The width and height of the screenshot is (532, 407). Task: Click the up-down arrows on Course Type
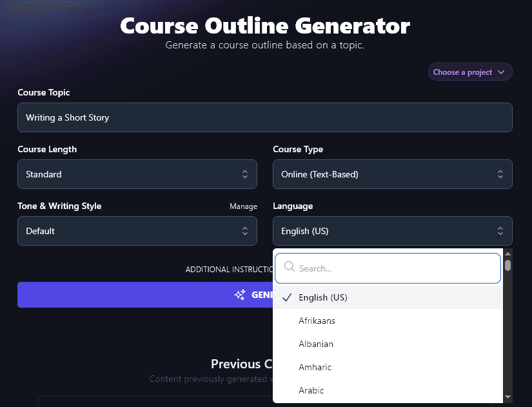500,174
